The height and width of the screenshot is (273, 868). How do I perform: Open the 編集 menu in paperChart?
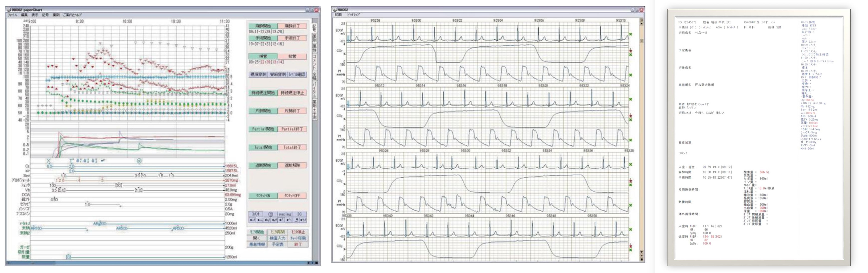point(24,15)
